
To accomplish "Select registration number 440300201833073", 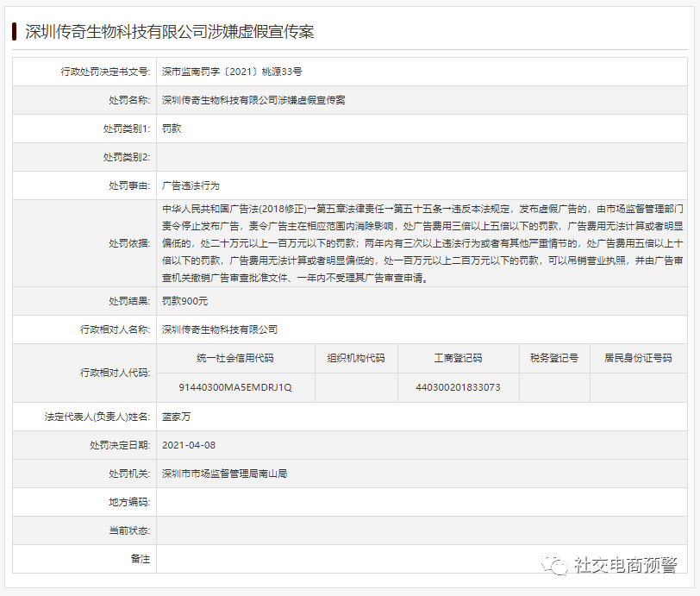I will 458,387.
